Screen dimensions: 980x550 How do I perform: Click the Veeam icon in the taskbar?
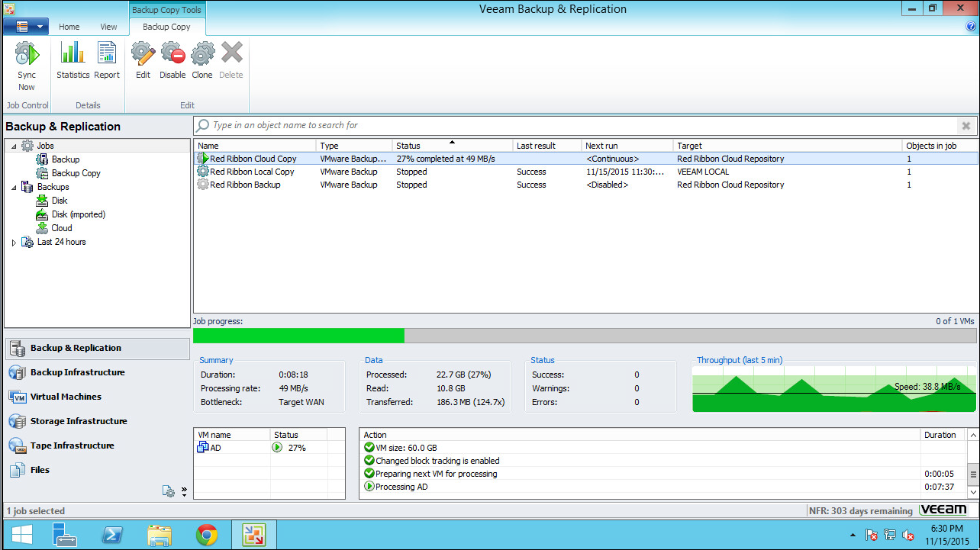[253, 536]
